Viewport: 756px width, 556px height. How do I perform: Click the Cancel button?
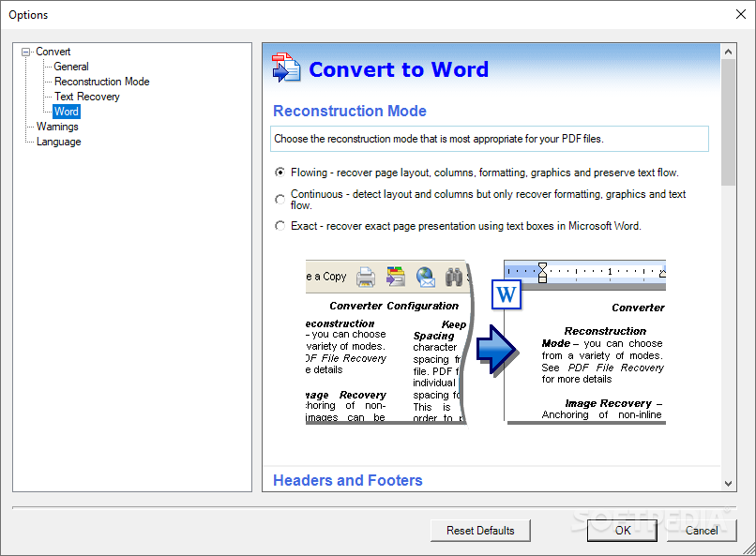[x=702, y=531]
